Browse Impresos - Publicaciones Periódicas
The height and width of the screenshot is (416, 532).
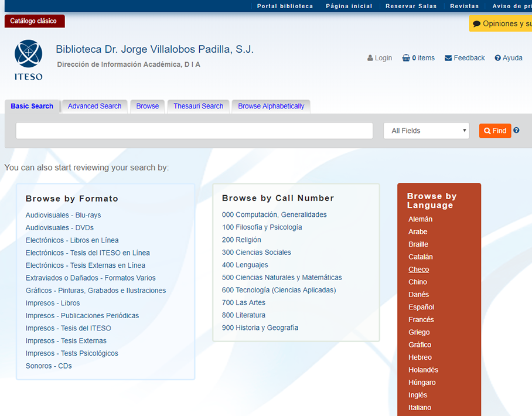82,316
